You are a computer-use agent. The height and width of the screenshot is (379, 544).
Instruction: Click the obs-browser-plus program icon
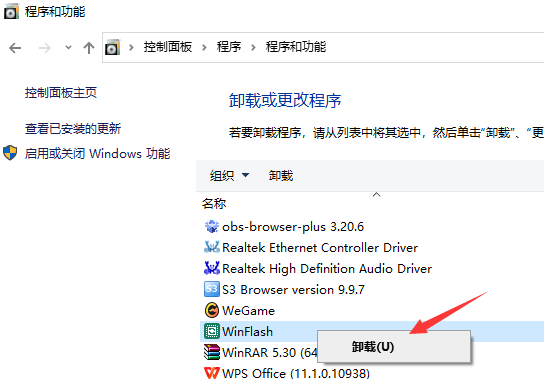click(x=212, y=227)
